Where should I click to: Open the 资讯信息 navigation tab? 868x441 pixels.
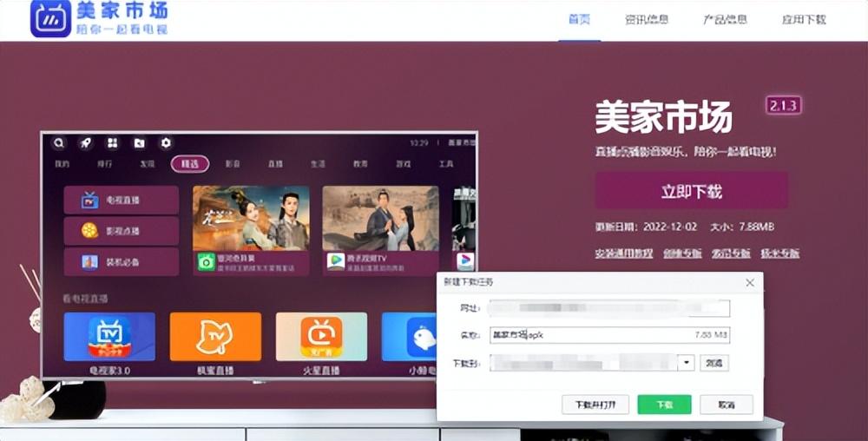click(x=647, y=19)
